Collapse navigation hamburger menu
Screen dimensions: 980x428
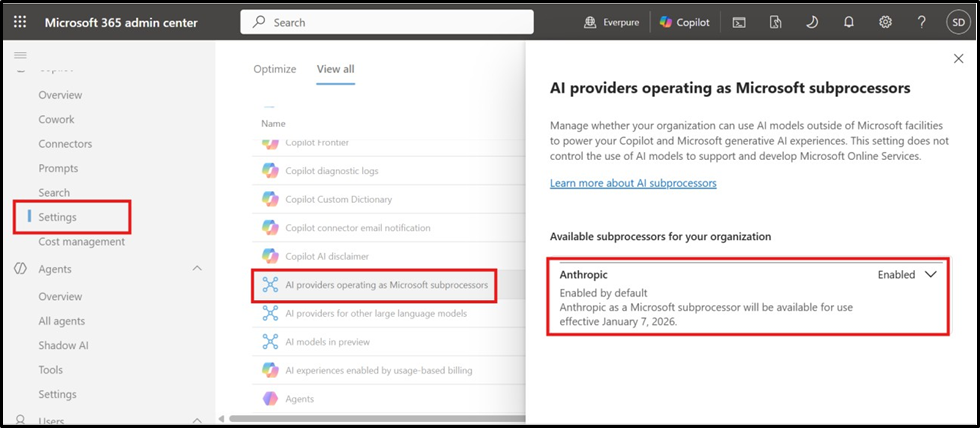click(x=20, y=56)
